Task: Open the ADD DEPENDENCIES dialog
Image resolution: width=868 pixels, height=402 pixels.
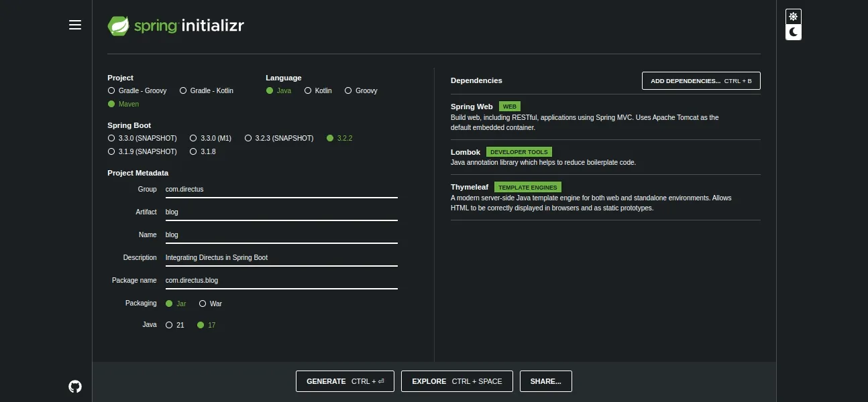Action: pos(700,80)
